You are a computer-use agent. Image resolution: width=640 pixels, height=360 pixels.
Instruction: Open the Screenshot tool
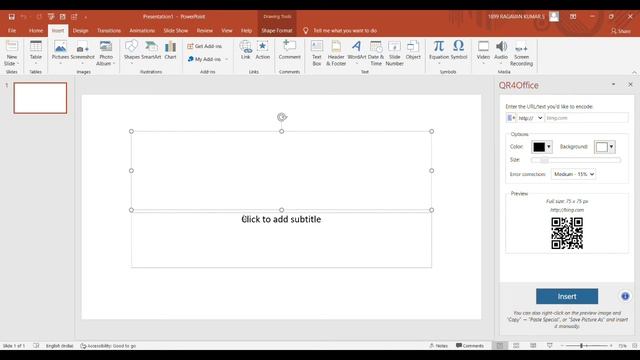click(x=82, y=52)
